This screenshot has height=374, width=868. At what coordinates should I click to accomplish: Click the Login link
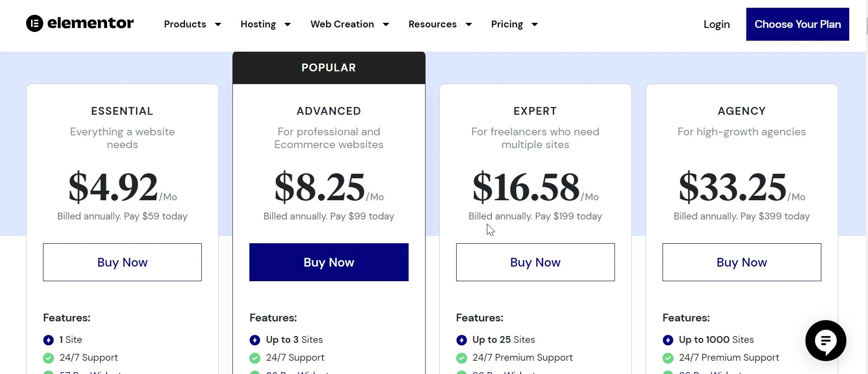click(717, 24)
